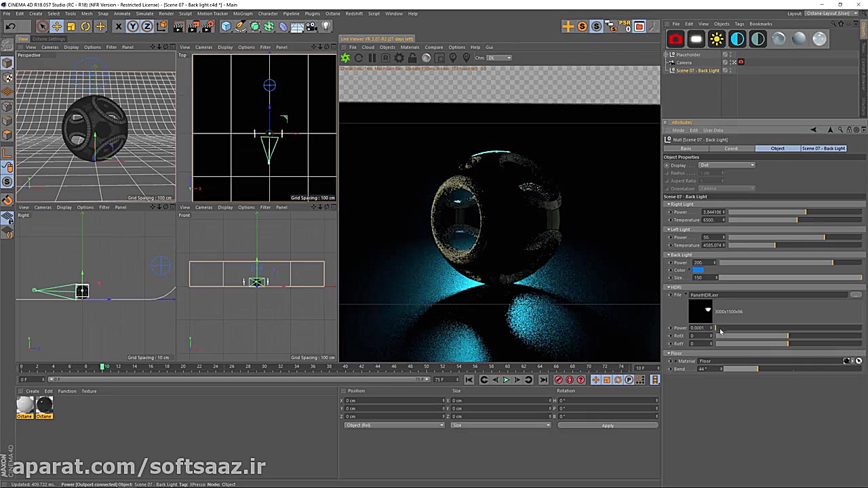Click the Undo arrow icon
This screenshot has height=488, width=868.
pyautogui.click(x=10, y=26)
